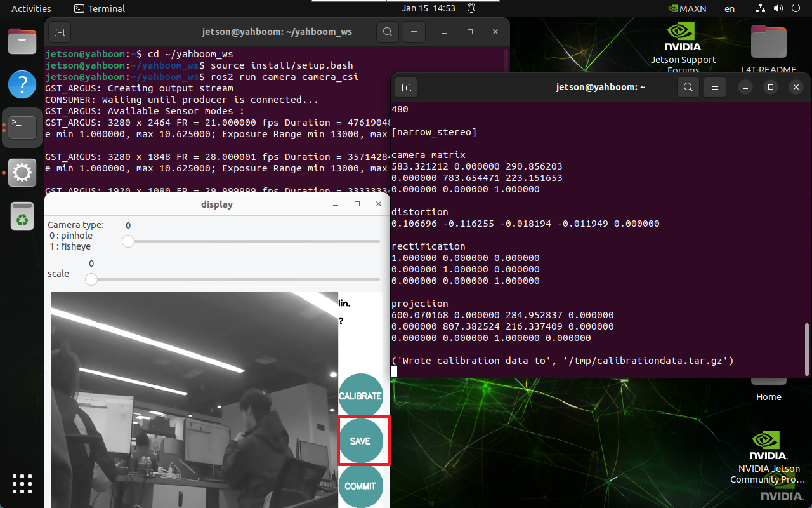Open search in yahboom_ws terminal
This screenshot has height=508, width=812.
(388, 32)
